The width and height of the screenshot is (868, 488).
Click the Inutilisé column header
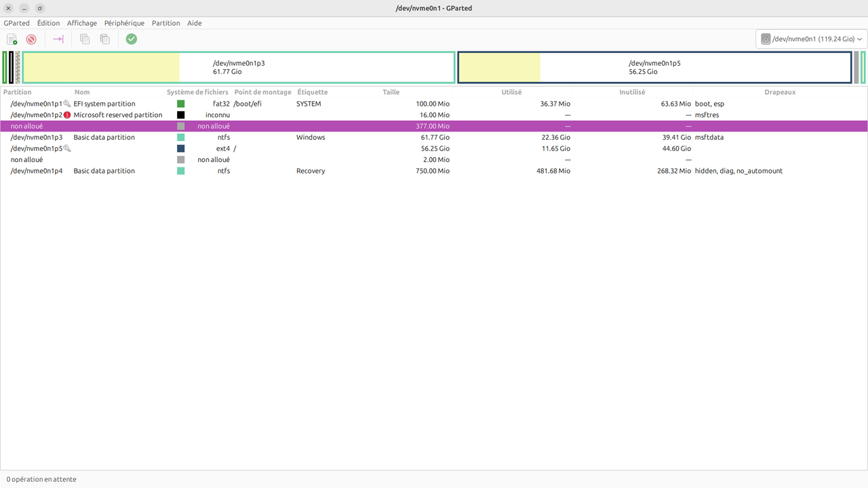633,92
